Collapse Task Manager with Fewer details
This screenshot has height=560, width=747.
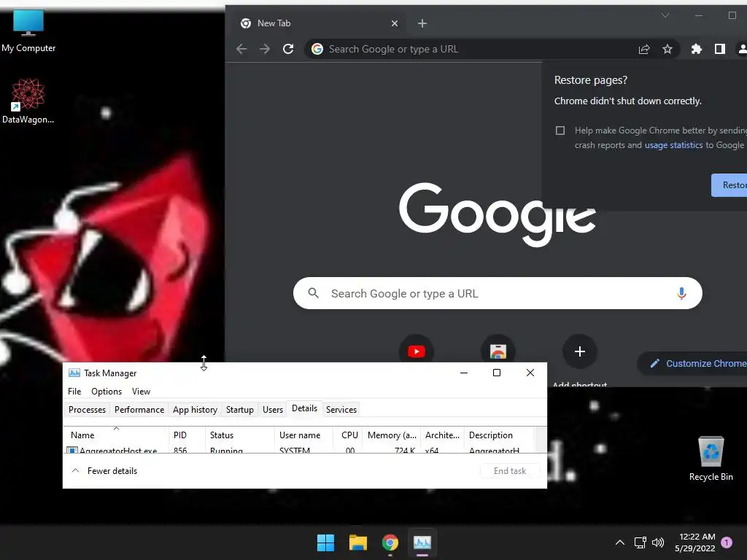tap(104, 471)
